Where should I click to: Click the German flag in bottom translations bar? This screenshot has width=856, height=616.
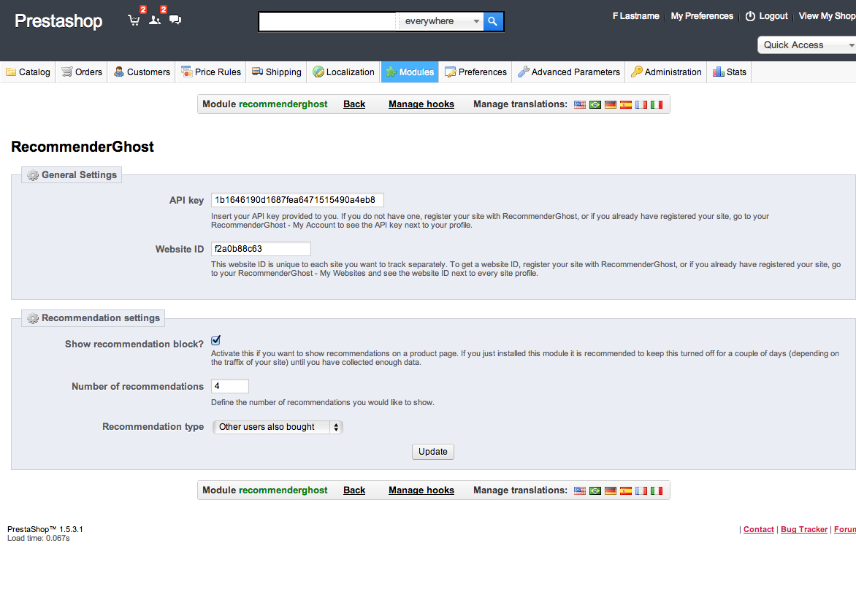point(611,491)
